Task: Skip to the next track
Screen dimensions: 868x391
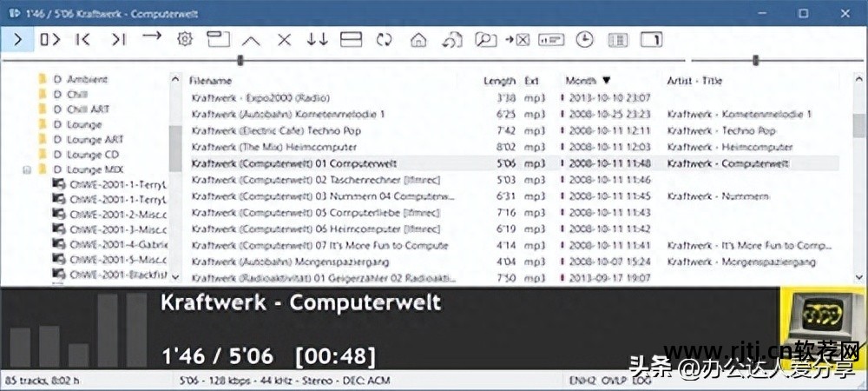Action: tap(118, 39)
